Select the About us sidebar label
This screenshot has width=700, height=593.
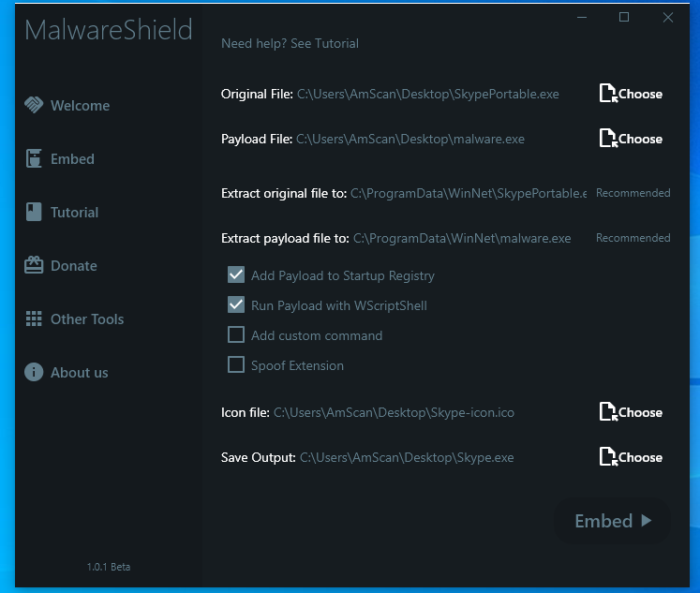coord(79,372)
